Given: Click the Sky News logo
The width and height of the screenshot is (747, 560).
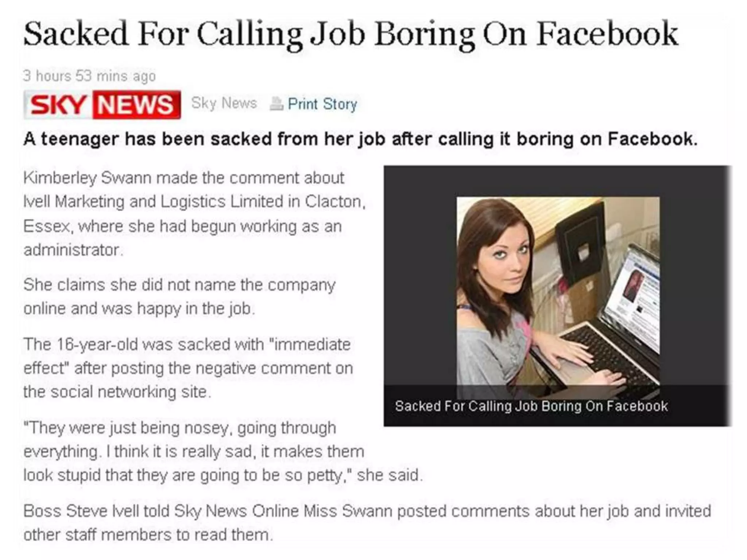Looking at the screenshot, I should click(102, 105).
